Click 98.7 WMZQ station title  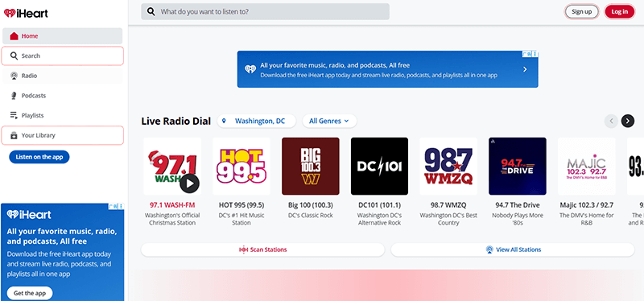(x=448, y=205)
